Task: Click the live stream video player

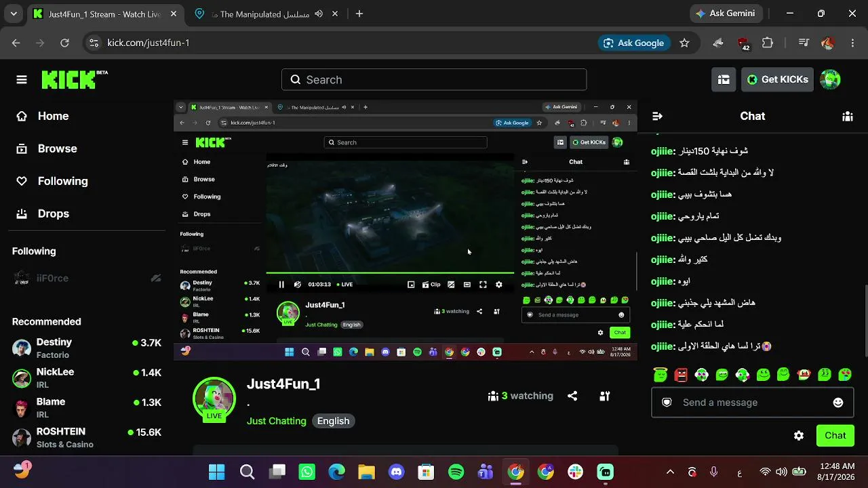Action: point(406,230)
